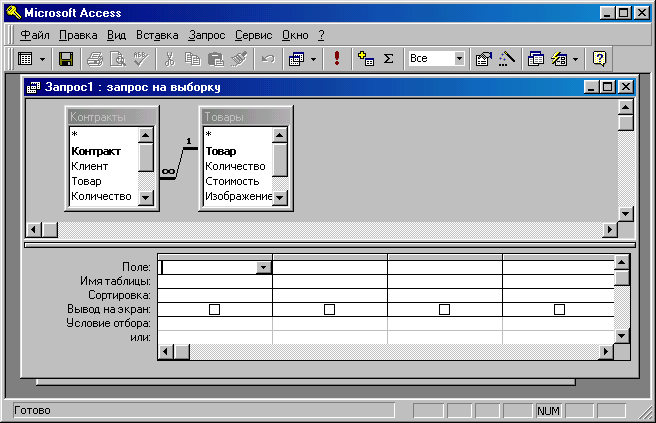Viewport: 656px width, 423px height.
Task: Click the Copy toolbar icon
Action: (x=192, y=59)
